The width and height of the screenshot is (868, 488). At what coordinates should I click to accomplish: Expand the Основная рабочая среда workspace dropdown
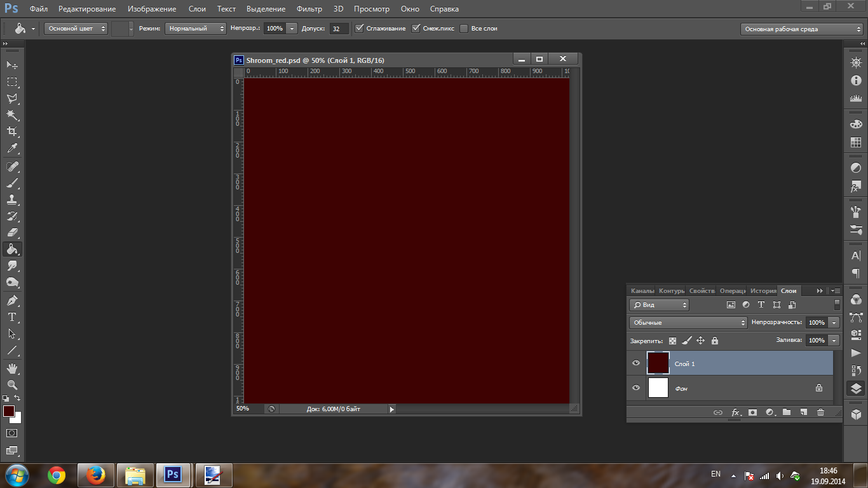(x=802, y=29)
